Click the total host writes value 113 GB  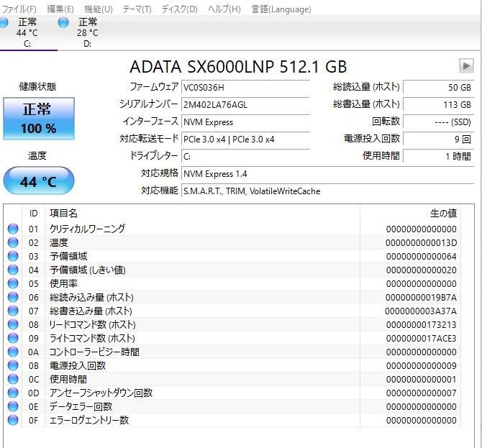point(438,105)
